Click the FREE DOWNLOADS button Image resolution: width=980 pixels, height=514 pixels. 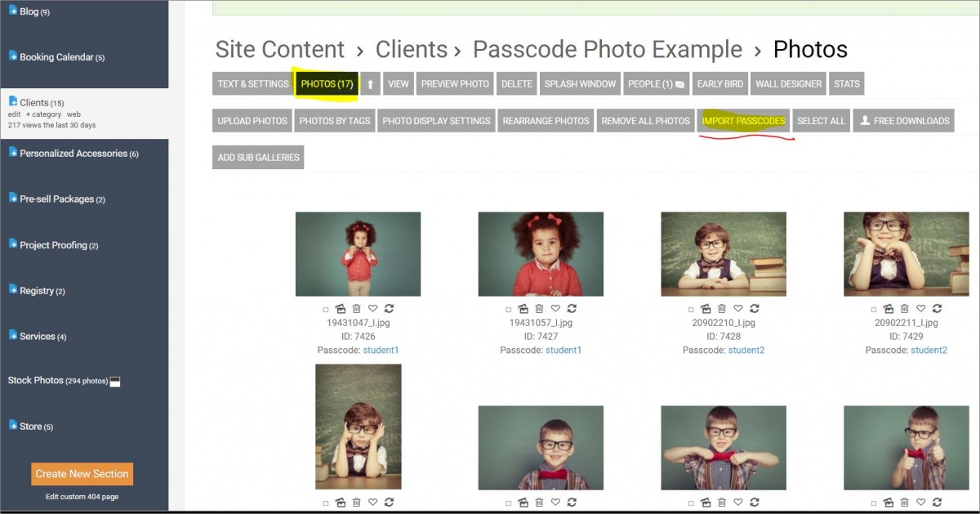[x=903, y=120]
